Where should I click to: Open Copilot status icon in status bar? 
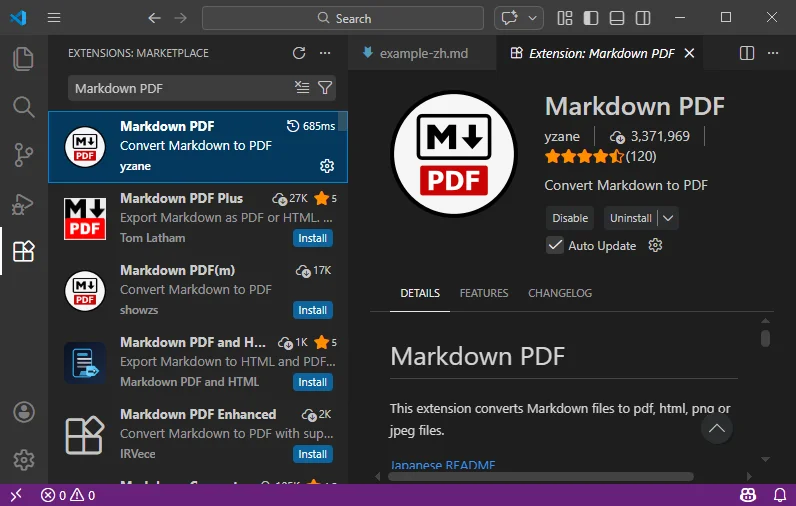(747, 495)
